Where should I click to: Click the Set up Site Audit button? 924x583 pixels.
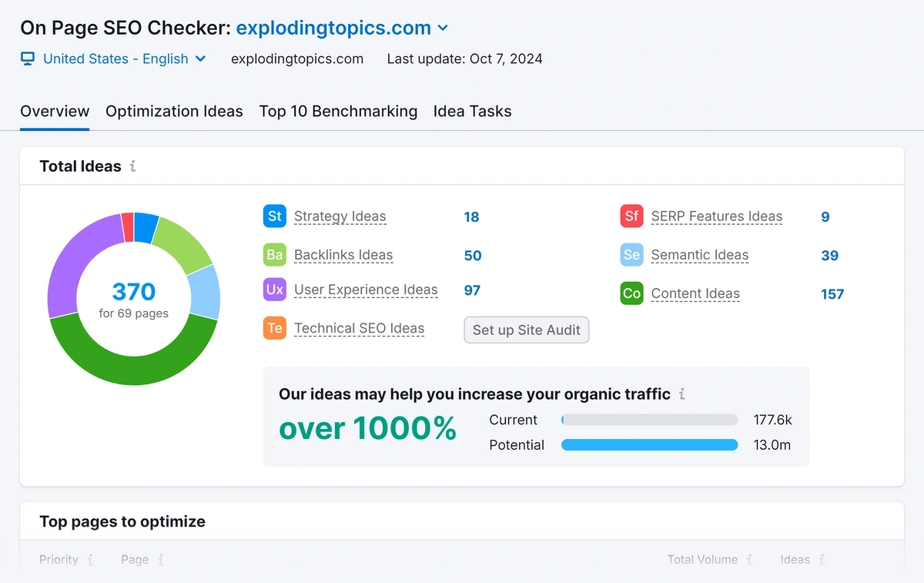pyautogui.click(x=527, y=330)
